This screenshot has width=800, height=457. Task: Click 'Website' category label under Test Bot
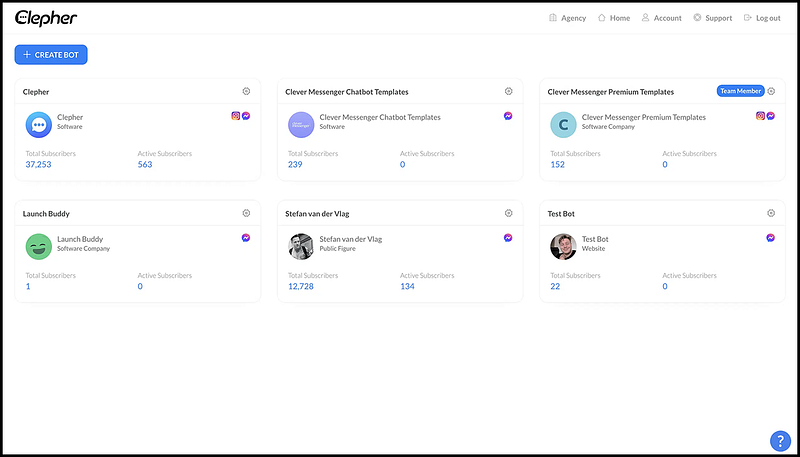pyautogui.click(x=593, y=248)
